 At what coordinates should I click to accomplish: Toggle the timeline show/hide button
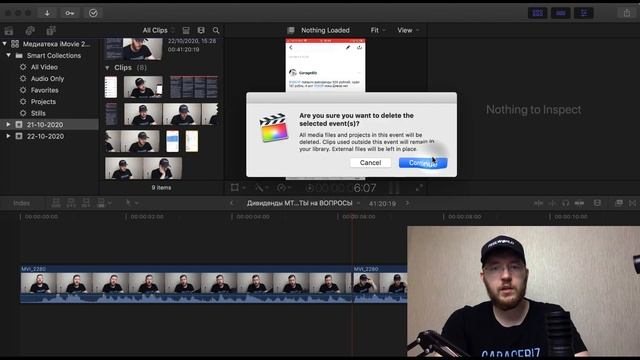tap(560, 13)
